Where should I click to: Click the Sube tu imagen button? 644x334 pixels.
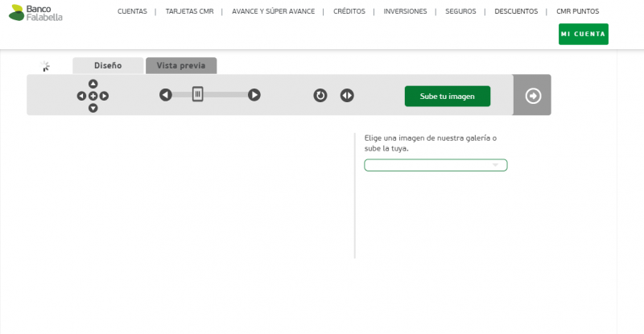pos(447,96)
